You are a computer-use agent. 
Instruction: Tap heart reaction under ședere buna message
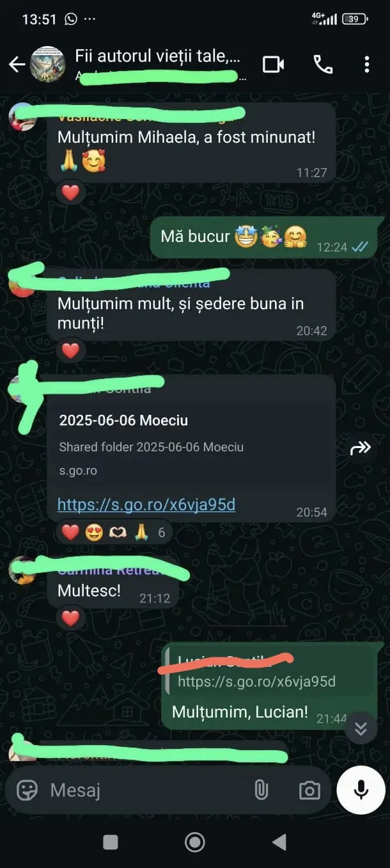(x=70, y=351)
